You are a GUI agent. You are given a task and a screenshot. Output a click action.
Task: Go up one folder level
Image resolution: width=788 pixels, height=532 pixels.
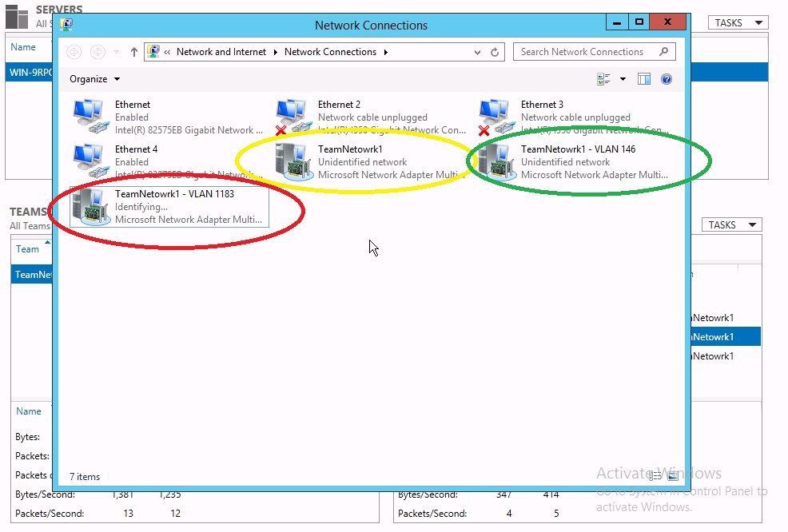tap(133, 52)
